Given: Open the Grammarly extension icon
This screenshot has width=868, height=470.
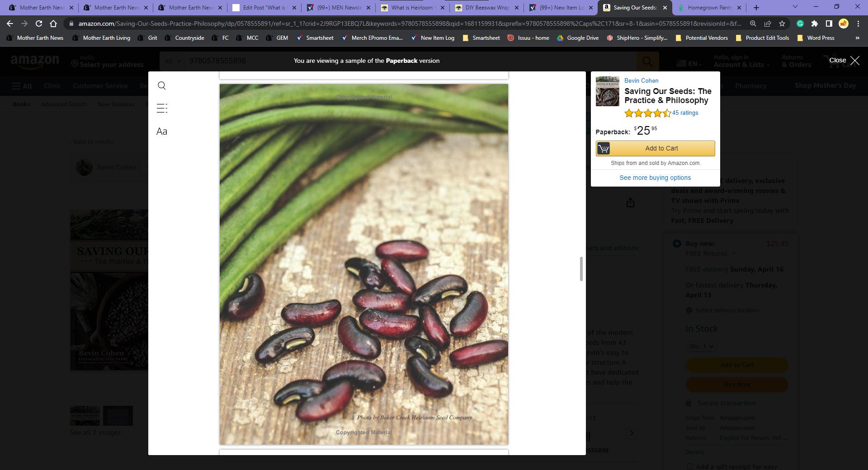Looking at the screenshot, I should pos(800,23).
